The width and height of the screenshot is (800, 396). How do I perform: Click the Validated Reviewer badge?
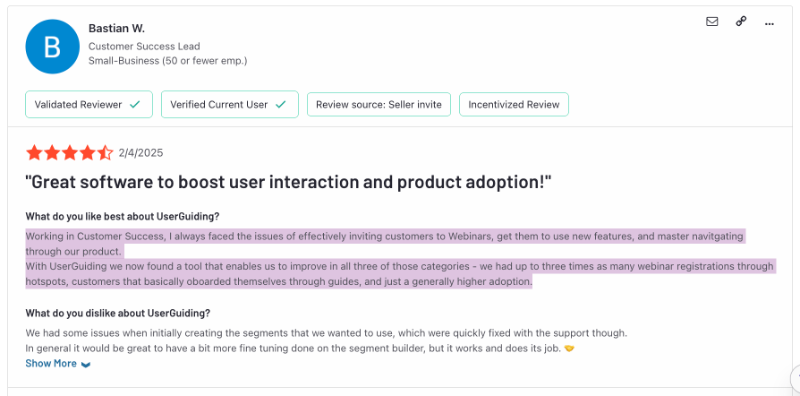coord(89,105)
